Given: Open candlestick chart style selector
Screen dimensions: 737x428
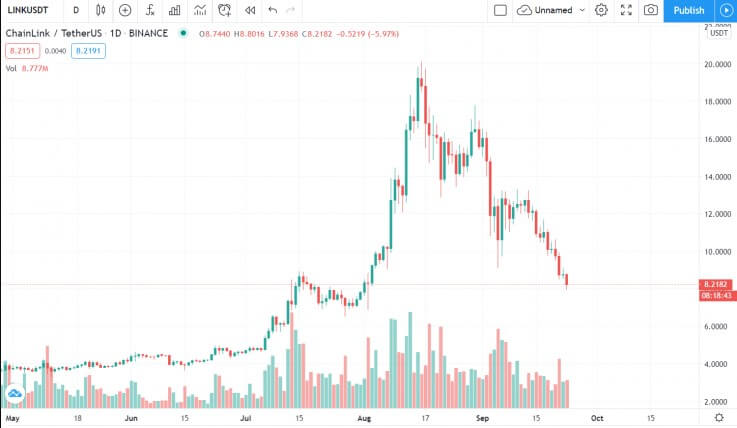Looking at the screenshot, I should point(100,10).
